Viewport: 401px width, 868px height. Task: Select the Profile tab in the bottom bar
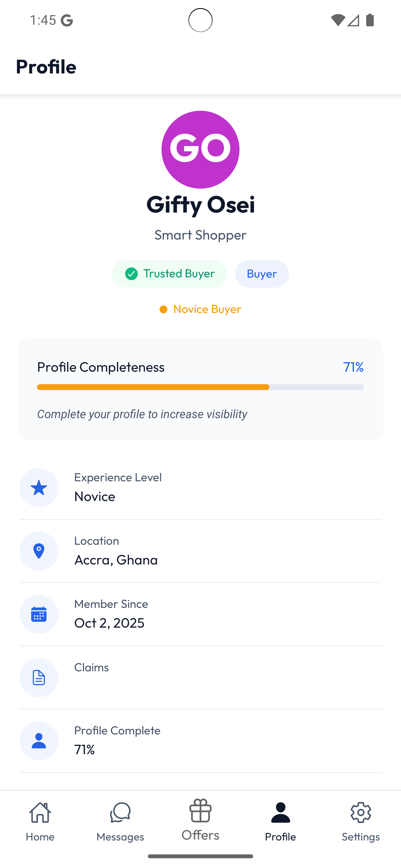[x=281, y=821]
